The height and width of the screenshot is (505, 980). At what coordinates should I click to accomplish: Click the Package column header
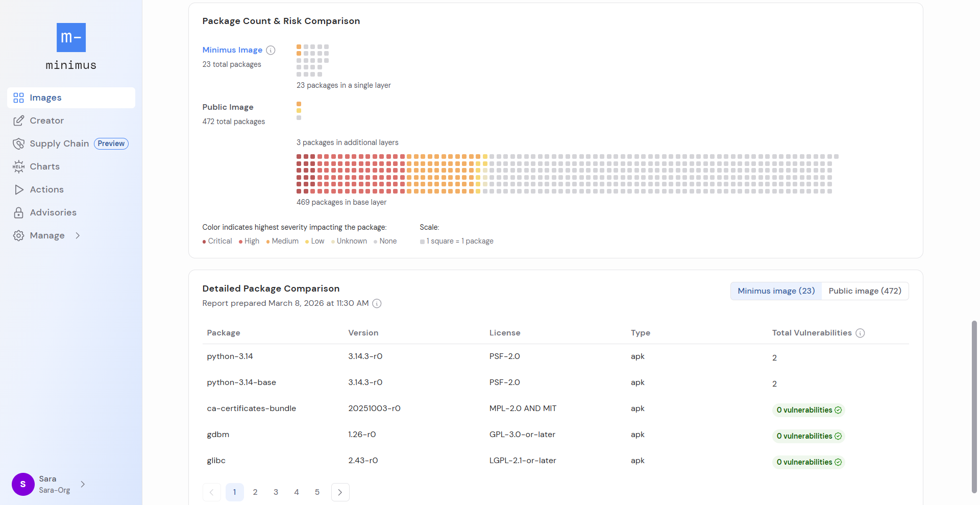coord(224,333)
